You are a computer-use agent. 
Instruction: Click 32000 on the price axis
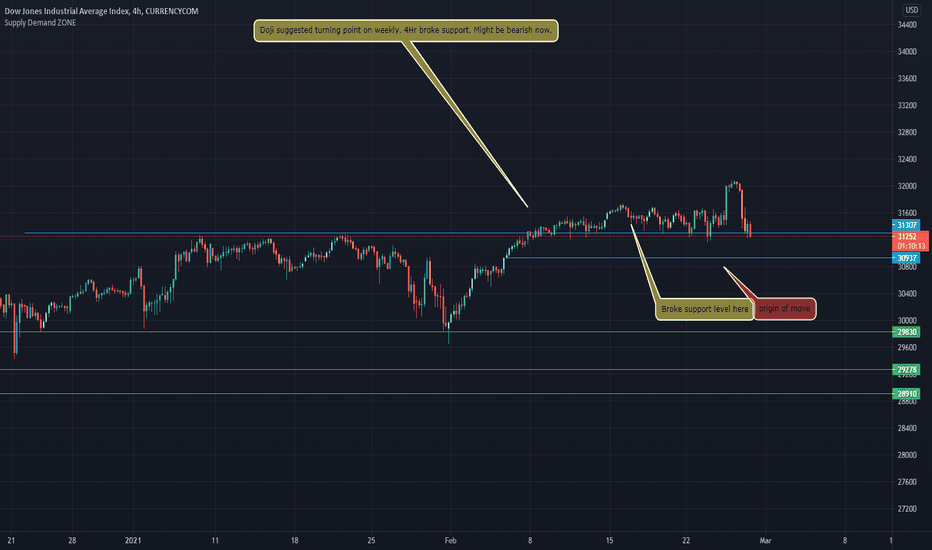point(906,186)
